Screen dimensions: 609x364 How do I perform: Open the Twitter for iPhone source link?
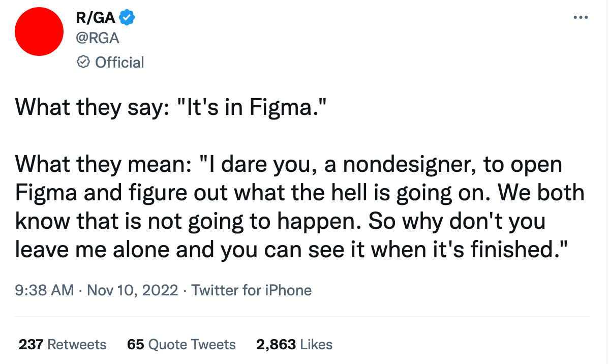pyautogui.click(x=252, y=290)
